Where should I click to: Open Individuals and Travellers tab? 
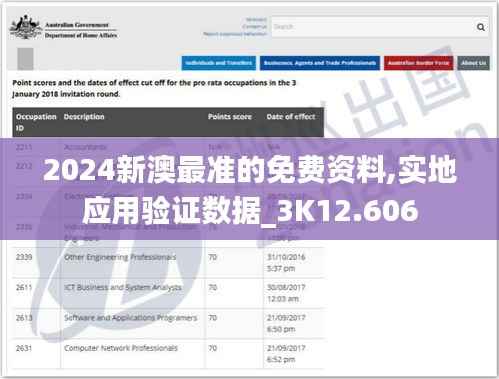pyautogui.click(x=219, y=63)
